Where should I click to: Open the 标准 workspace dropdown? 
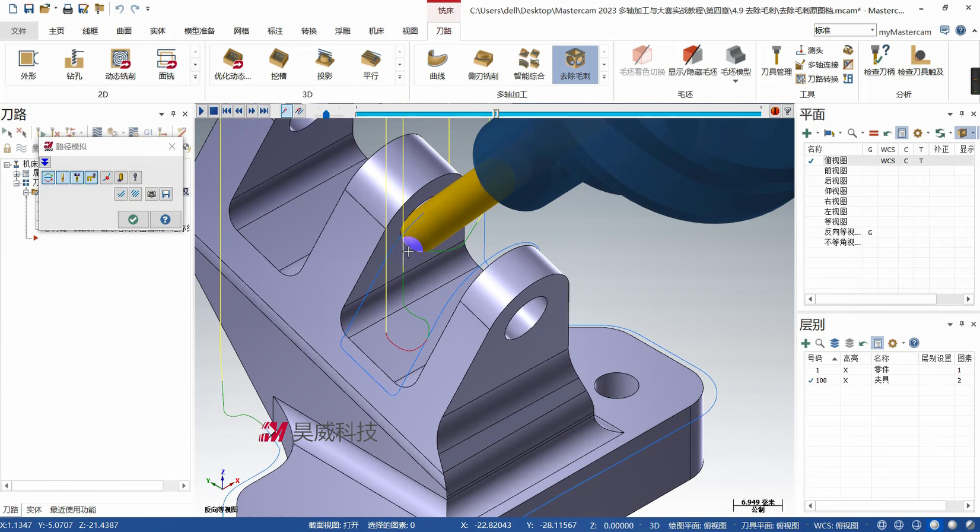[x=872, y=30]
